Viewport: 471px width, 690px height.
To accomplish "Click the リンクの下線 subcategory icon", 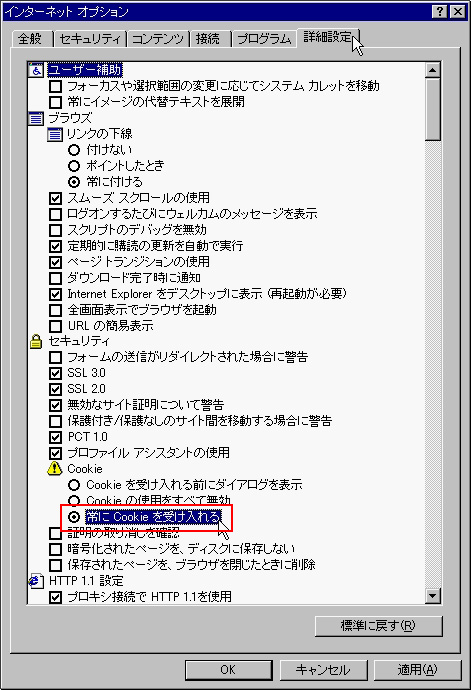I will pyautogui.click(x=55, y=134).
